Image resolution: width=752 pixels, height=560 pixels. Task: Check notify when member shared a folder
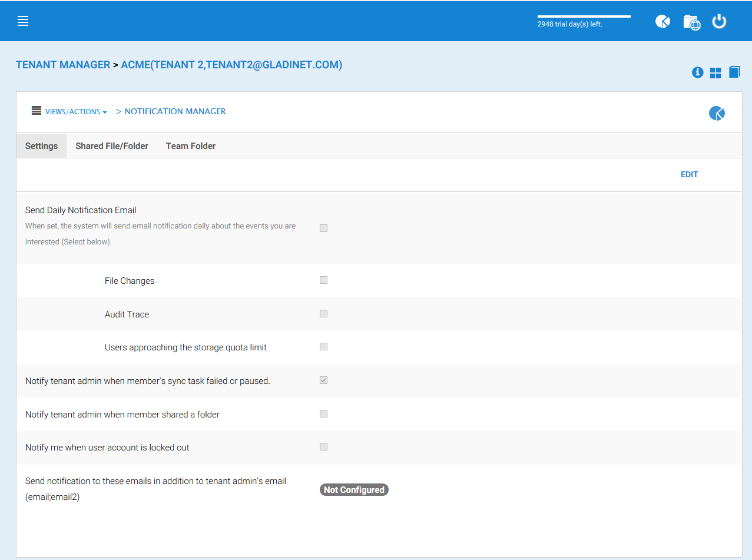323,414
